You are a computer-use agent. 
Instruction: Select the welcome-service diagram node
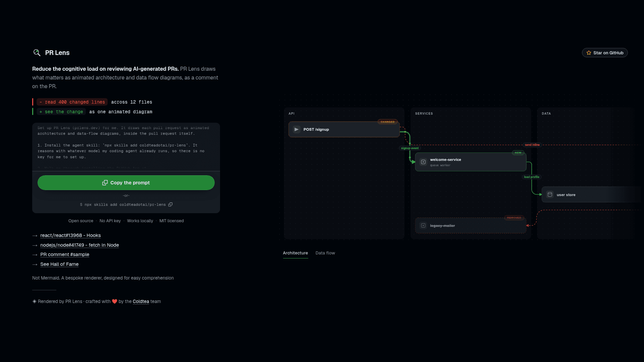471,162
